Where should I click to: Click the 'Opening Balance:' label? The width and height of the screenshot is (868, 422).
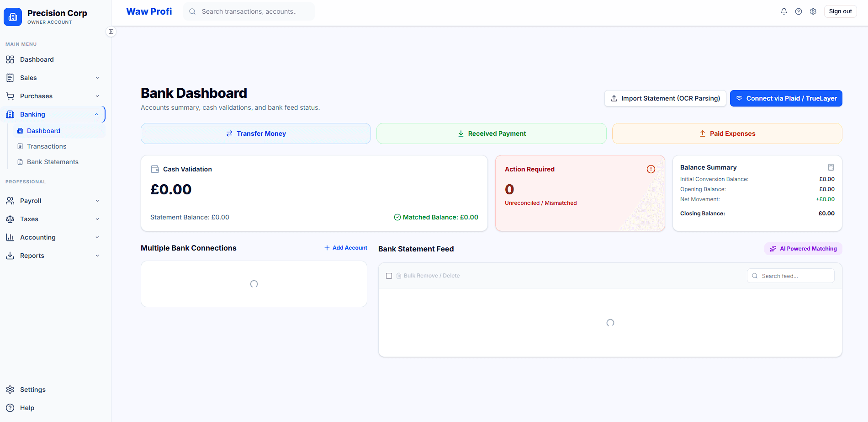pos(703,189)
